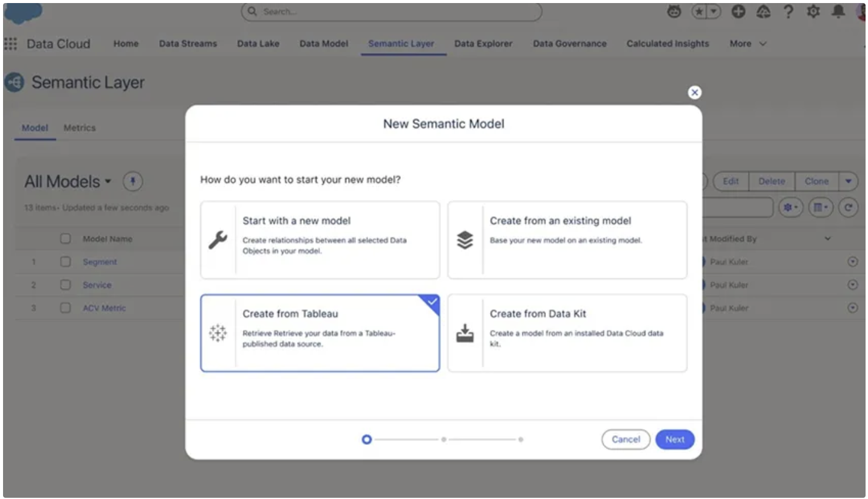Open the Favorites list dropdown arrow
The image size is (868, 499).
pos(714,12)
